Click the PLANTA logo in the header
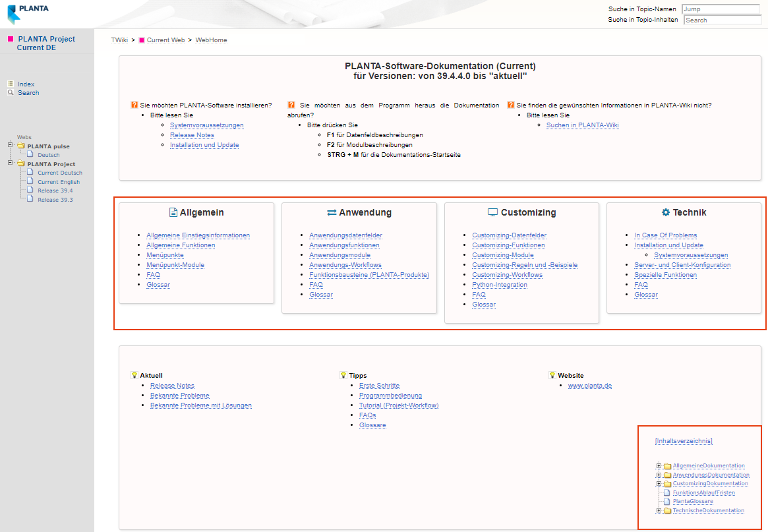 [28, 13]
